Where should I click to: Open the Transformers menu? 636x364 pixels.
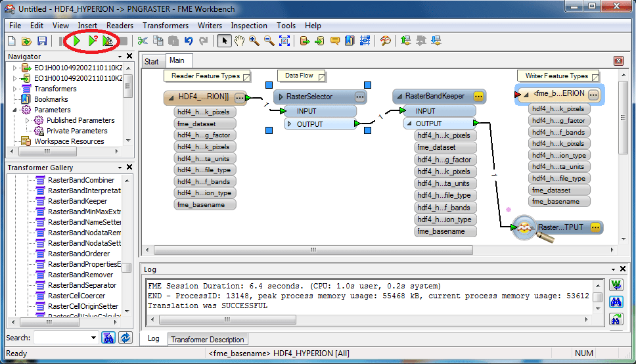166,26
